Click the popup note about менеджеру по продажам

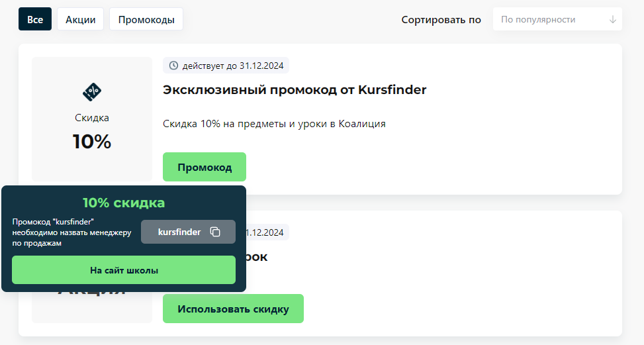coord(72,232)
